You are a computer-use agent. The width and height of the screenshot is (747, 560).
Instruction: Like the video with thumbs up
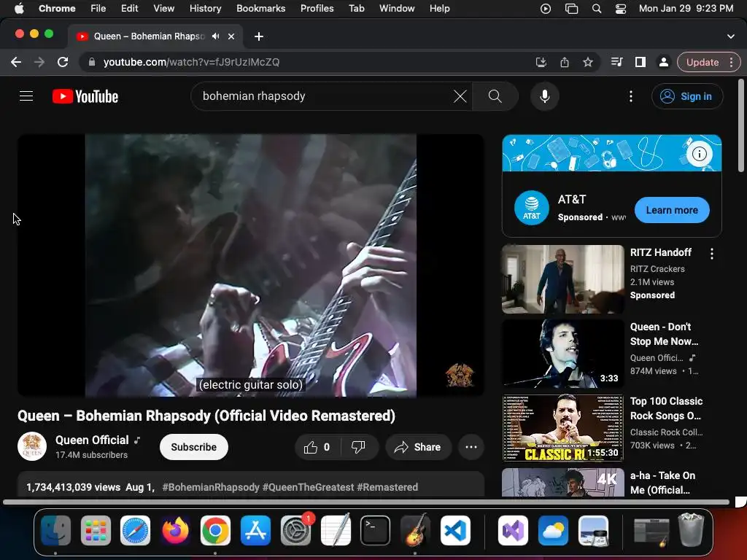click(x=317, y=447)
